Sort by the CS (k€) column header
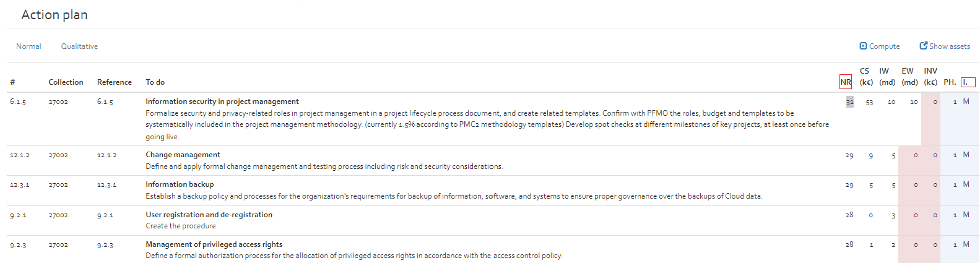Screen dimensions: 980x263 [x=866, y=76]
